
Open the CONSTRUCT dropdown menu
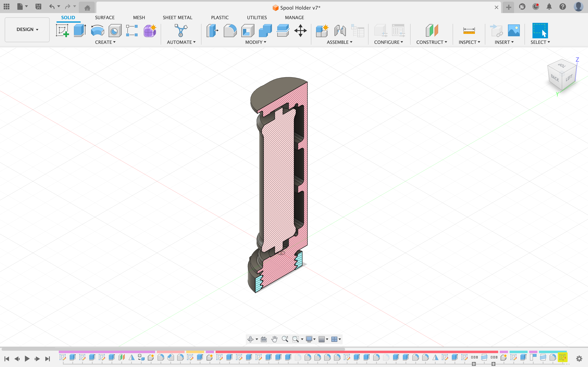pos(432,42)
